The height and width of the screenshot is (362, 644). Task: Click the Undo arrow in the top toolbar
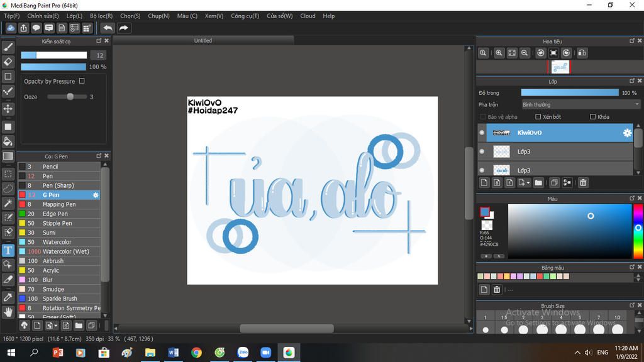108,28
